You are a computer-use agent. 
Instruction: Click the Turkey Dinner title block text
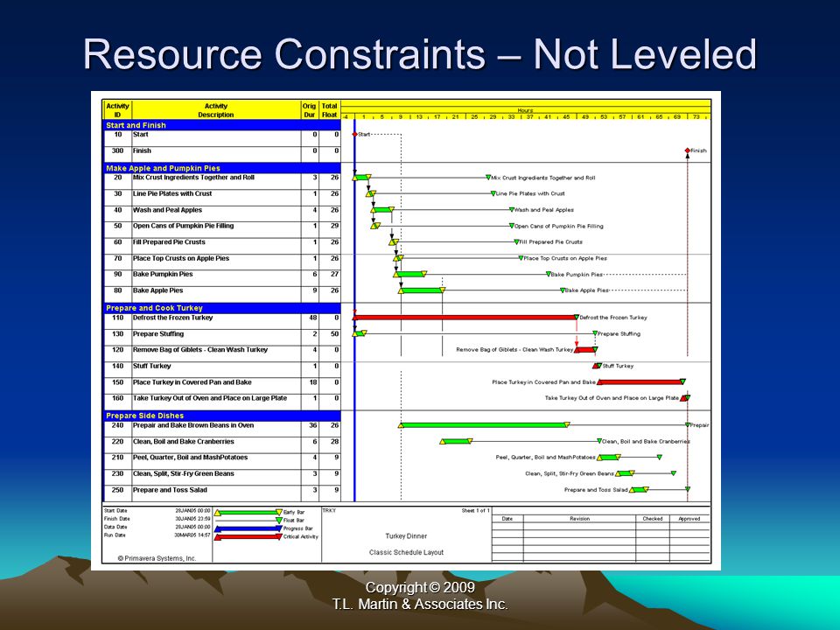pyautogui.click(x=406, y=536)
